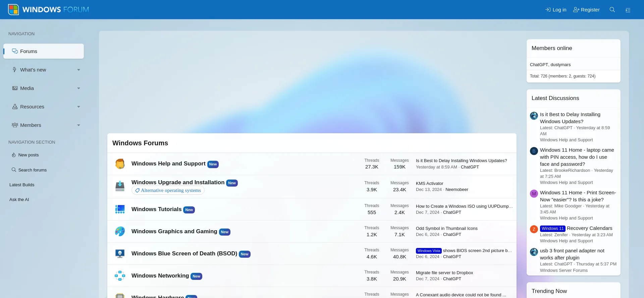Viewport: 644px width, 298px height.
Task: Open Windows Server Forums link in discussions
Action: coord(564,270)
